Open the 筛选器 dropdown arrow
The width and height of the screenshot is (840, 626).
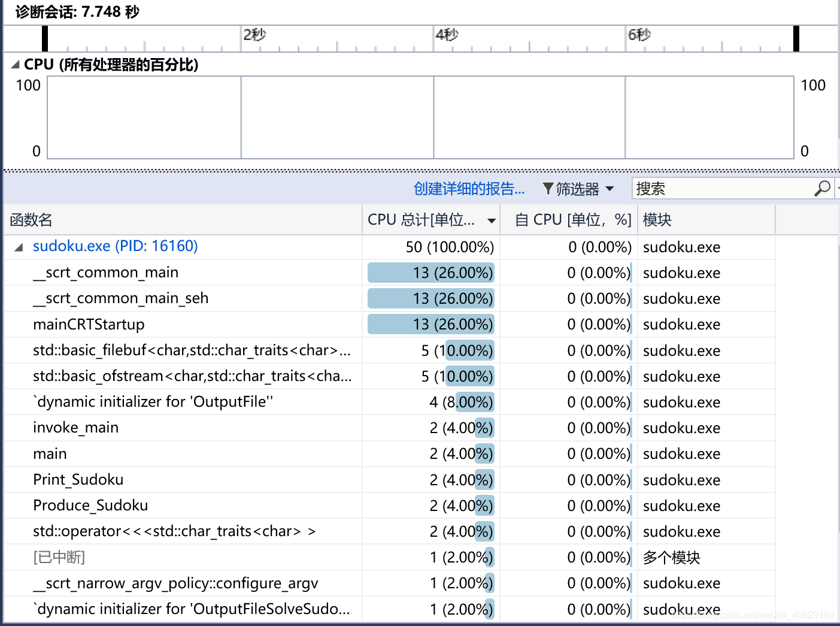[609, 189]
